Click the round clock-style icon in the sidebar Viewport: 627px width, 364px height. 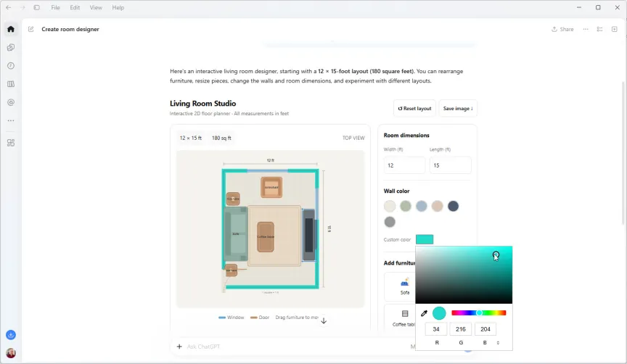click(x=11, y=66)
